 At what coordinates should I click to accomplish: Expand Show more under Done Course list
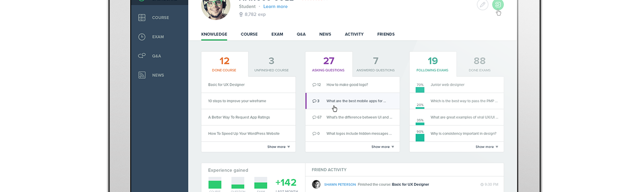(278, 147)
